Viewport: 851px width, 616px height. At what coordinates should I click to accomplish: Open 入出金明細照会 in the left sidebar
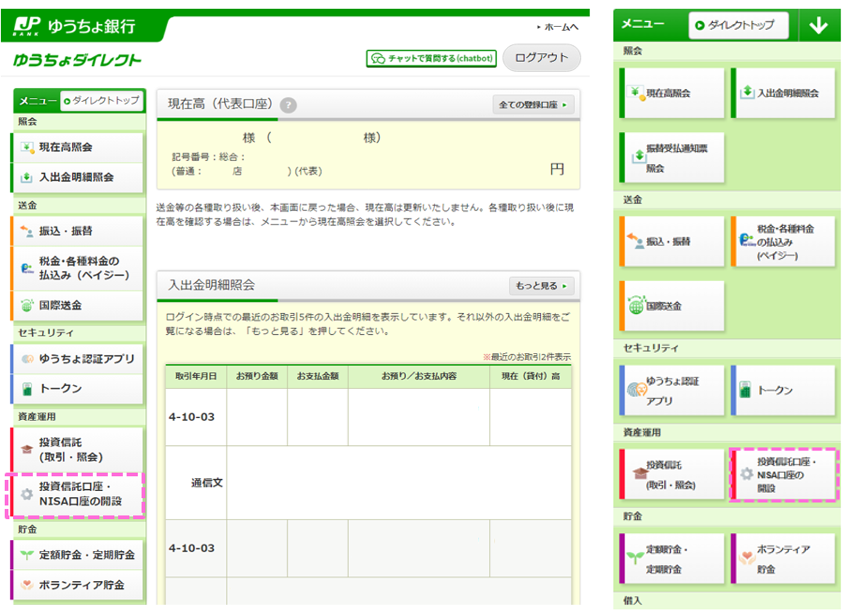click(78, 177)
